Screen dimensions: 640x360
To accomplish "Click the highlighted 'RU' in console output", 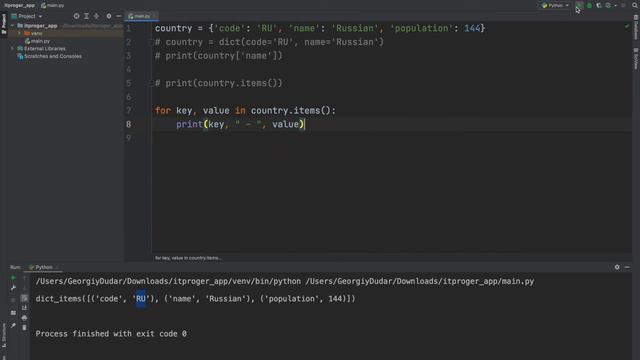I will 140,299.
